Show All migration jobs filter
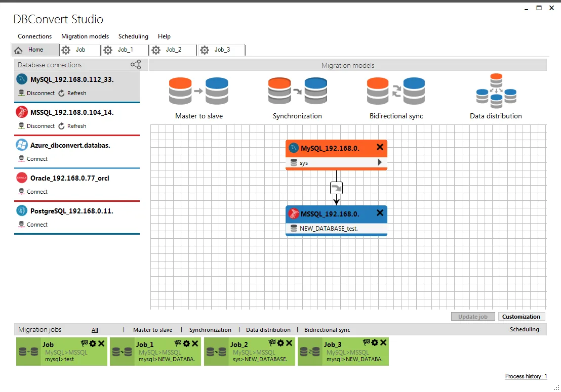 tap(95, 330)
